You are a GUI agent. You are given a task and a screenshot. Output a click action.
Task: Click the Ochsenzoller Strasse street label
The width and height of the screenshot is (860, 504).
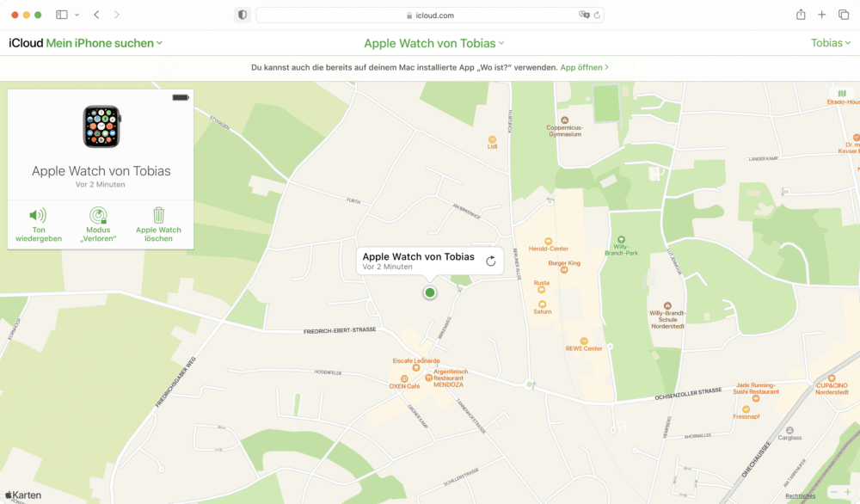coord(688,394)
